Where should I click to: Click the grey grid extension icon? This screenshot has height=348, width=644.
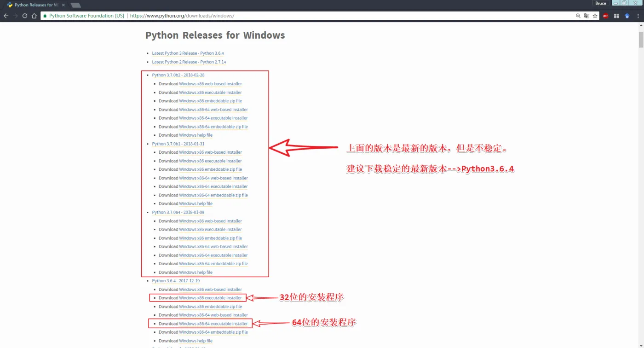tap(616, 16)
